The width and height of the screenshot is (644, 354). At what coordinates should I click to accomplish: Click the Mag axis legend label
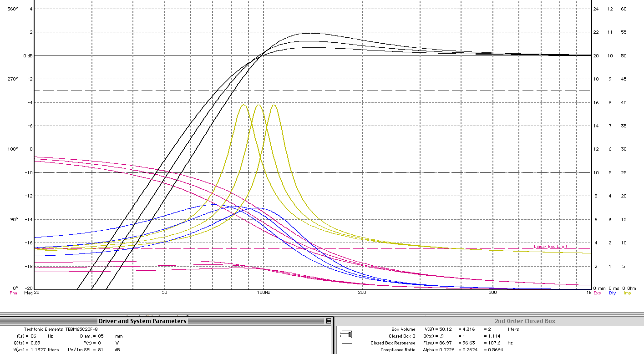point(28,293)
